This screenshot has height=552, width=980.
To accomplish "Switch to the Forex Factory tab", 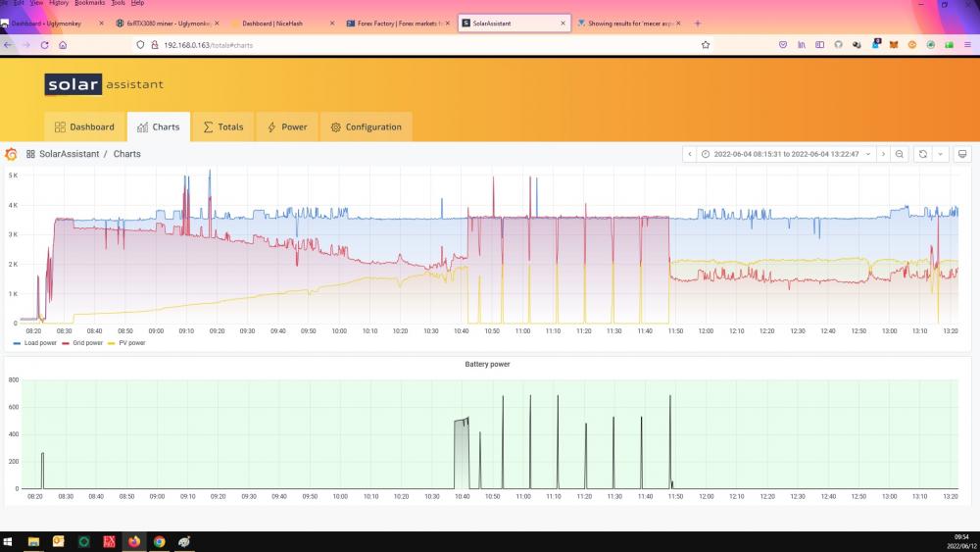I will pos(399,24).
